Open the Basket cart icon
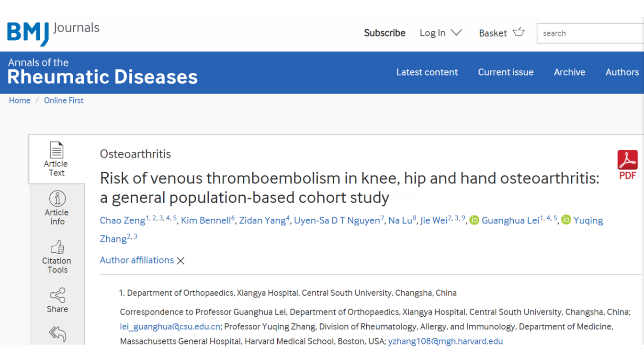644x357 pixels. (519, 33)
